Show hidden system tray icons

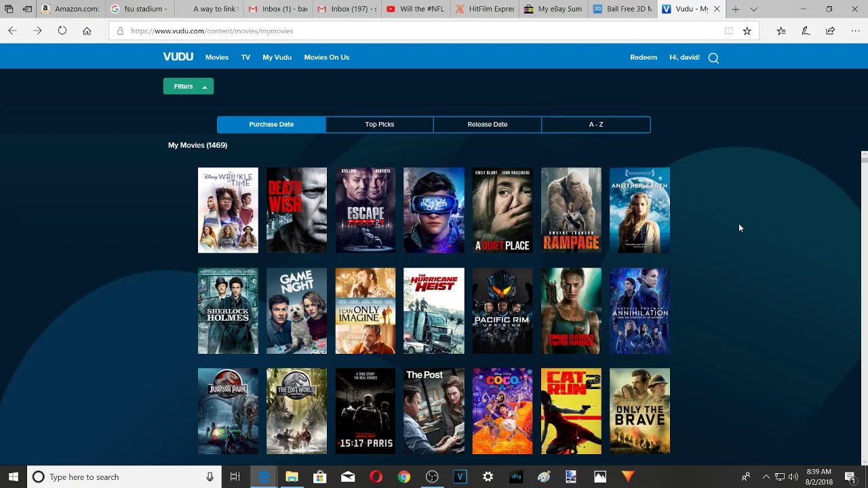point(766,476)
